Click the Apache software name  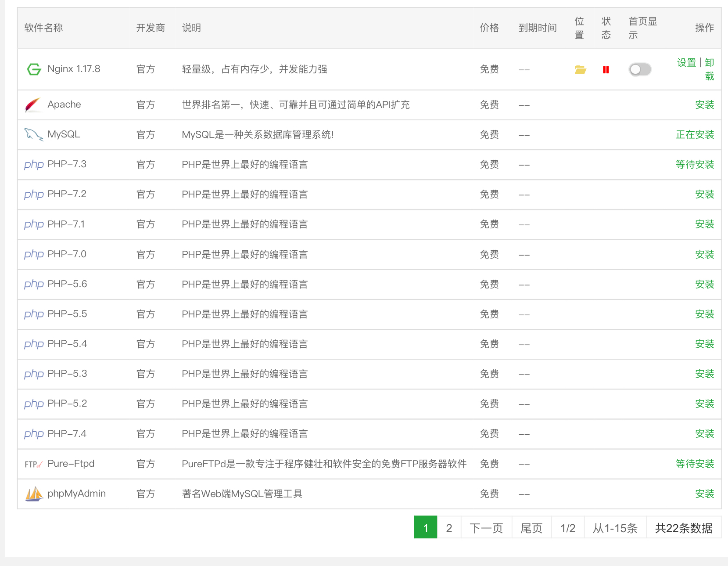coord(64,105)
